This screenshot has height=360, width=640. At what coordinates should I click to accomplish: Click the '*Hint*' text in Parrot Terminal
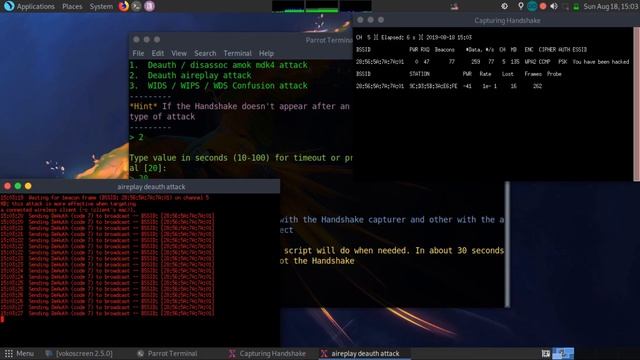[144, 107]
